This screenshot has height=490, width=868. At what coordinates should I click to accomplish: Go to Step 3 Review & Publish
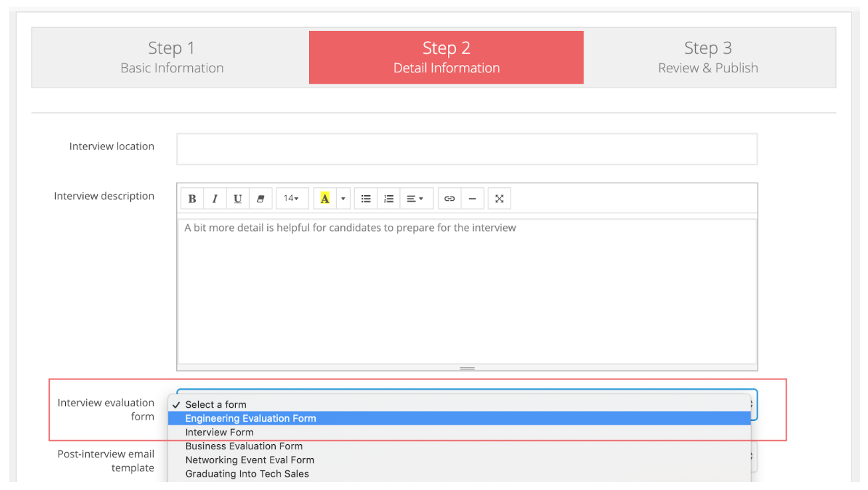(708, 57)
